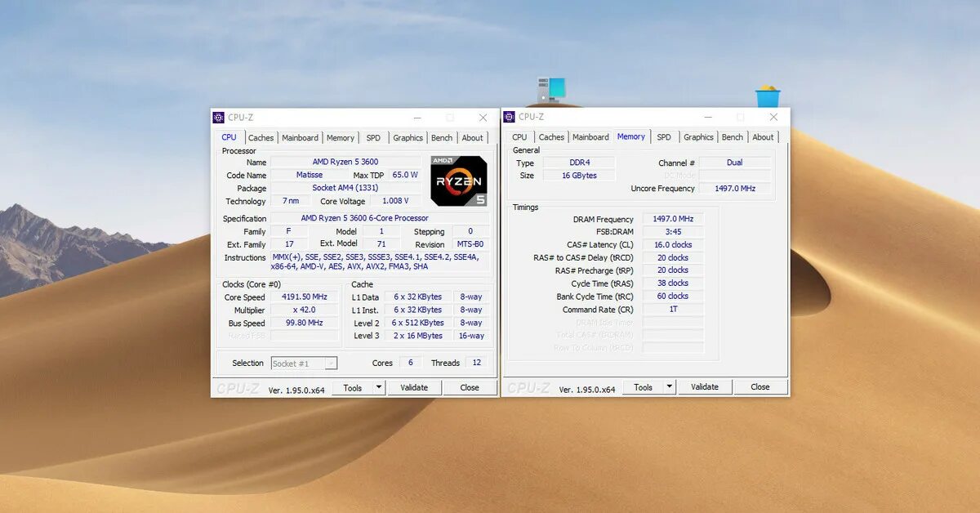Open the Graphics tab in the left CPU-Z window
This screenshot has width=980, height=513.
pyautogui.click(x=408, y=138)
